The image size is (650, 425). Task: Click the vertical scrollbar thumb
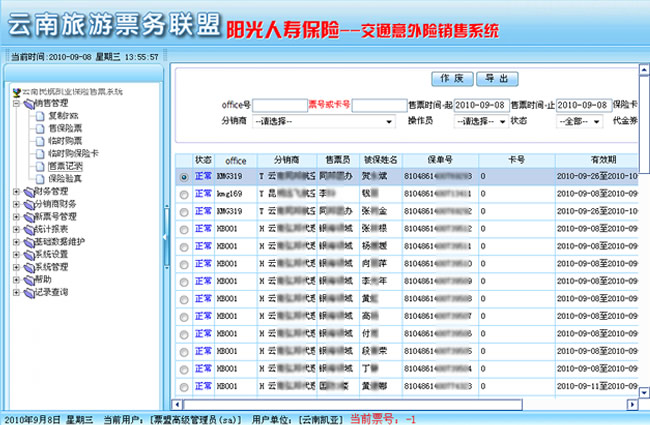coord(644,124)
